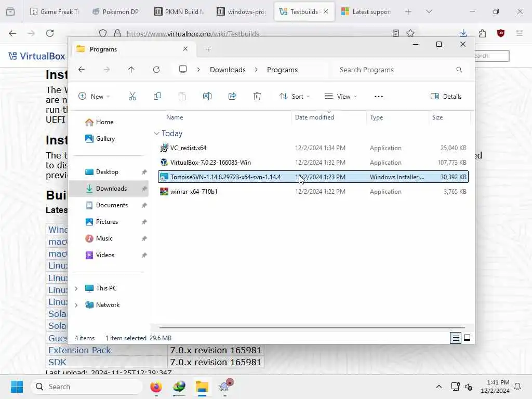532x399 pixels.
Task: Switch to PKMN Build browser tab
Action: [x=179, y=11]
